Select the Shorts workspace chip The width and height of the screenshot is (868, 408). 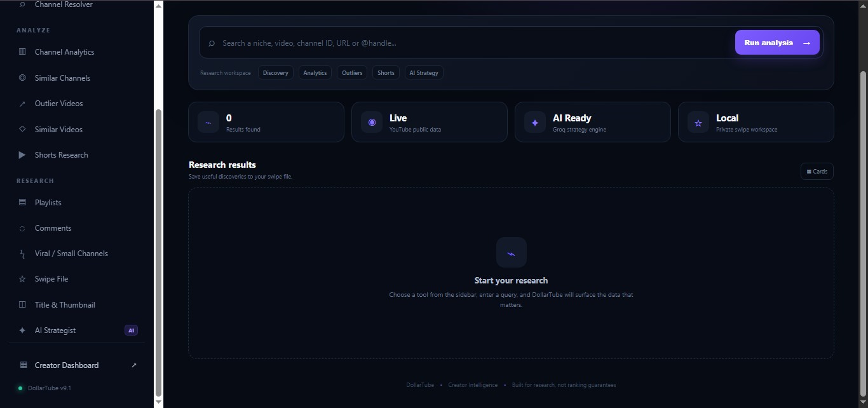(x=386, y=73)
